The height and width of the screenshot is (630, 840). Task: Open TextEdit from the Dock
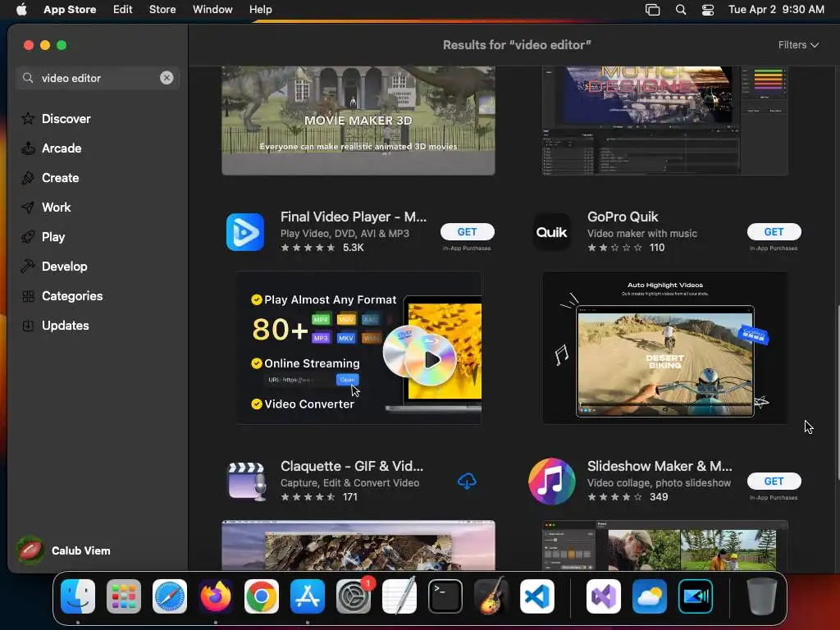click(x=399, y=596)
